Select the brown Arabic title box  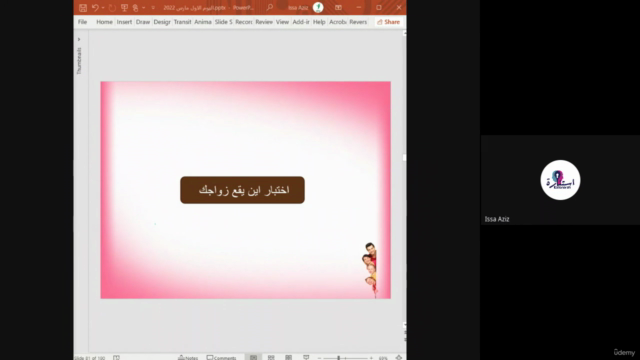(x=242, y=190)
